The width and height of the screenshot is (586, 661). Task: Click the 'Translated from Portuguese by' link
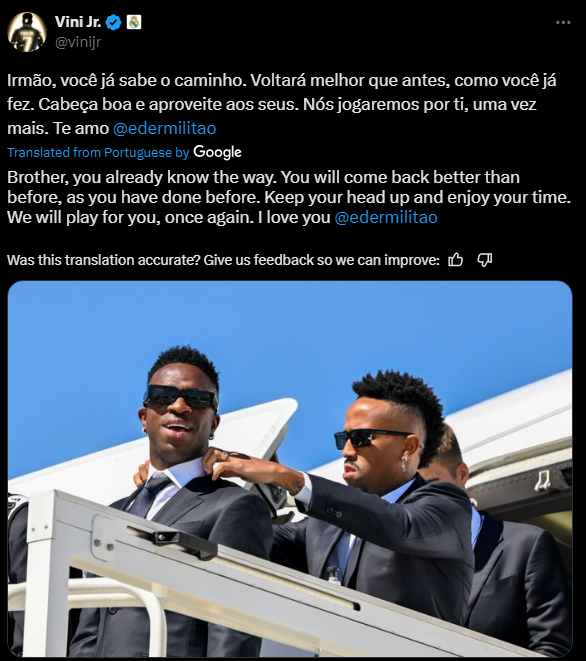tap(98, 153)
